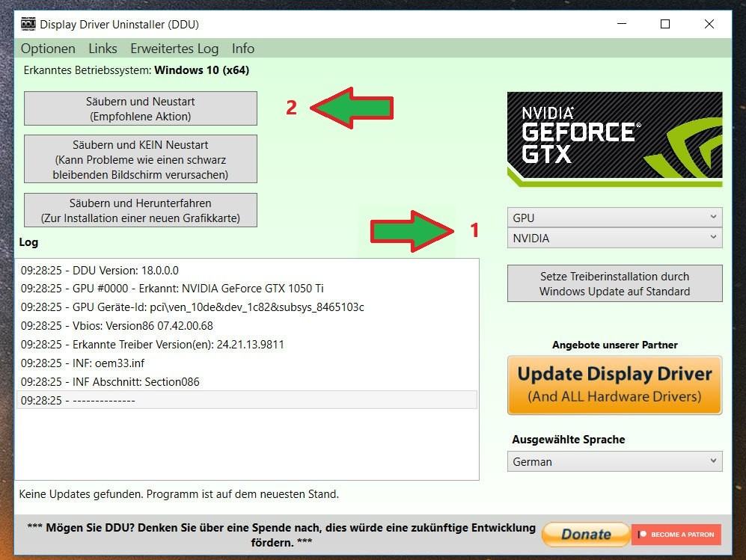
Task: Click Erkanntes Betriebssystem Windows 10 text
Action: [x=136, y=70]
